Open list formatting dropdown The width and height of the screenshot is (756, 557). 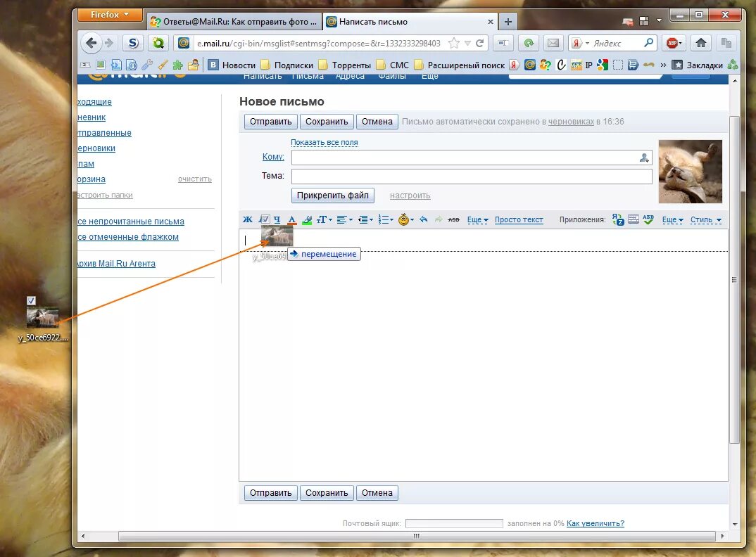pos(386,219)
